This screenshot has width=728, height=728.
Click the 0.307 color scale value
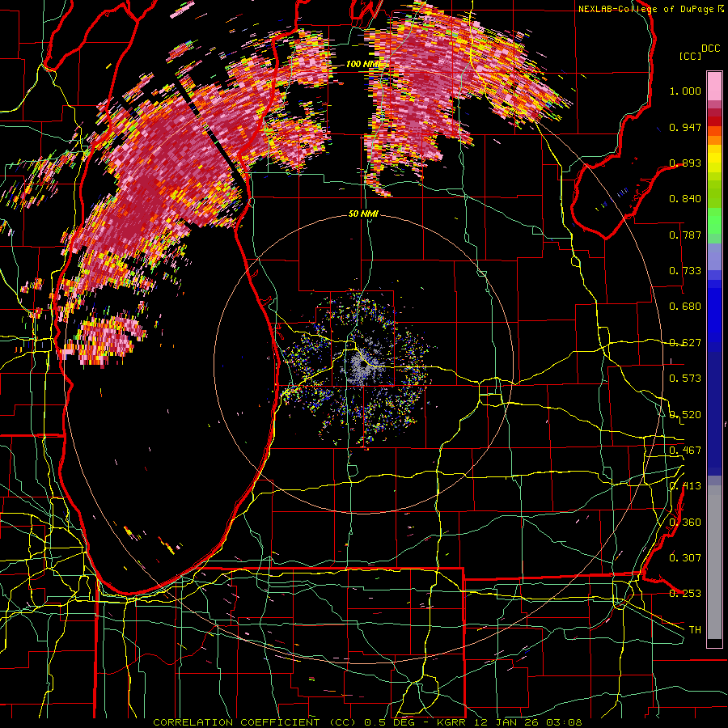point(685,558)
